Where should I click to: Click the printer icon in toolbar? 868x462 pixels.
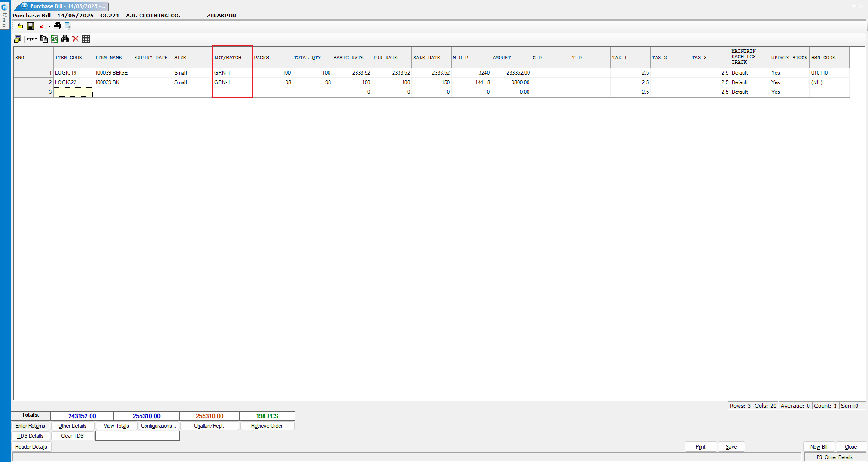[x=57, y=26]
